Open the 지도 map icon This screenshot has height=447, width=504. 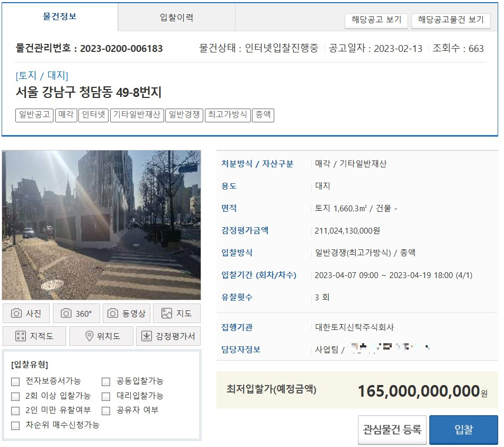[x=166, y=313]
